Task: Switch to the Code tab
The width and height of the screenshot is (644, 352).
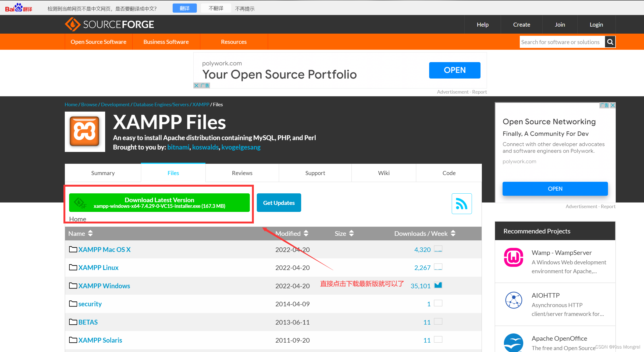Action: (x=449, y=173)
